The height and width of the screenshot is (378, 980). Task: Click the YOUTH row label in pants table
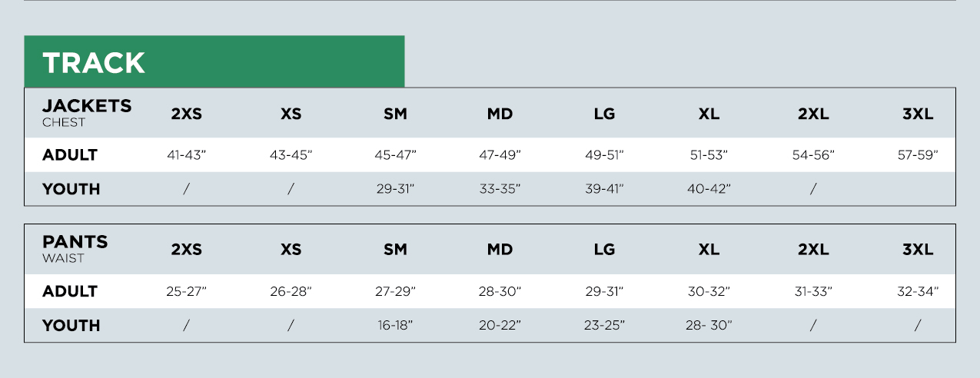click(71, 326)
